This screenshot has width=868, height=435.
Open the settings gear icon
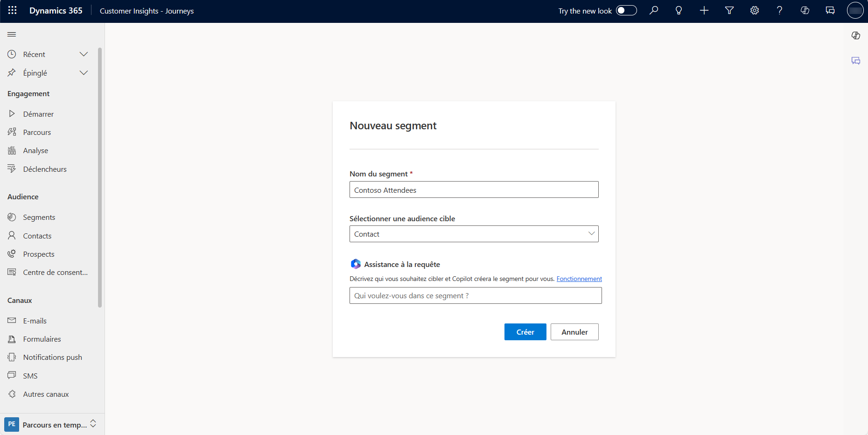coord(755,10)
